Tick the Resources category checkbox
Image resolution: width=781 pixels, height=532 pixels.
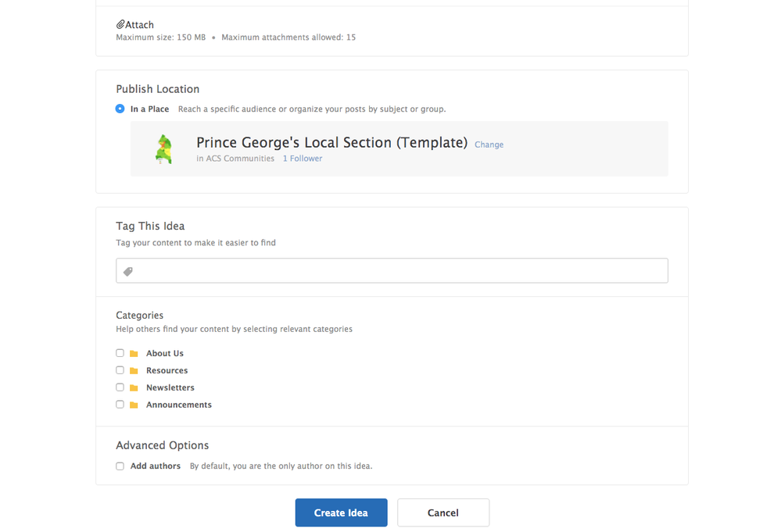(x=120, y=370)
